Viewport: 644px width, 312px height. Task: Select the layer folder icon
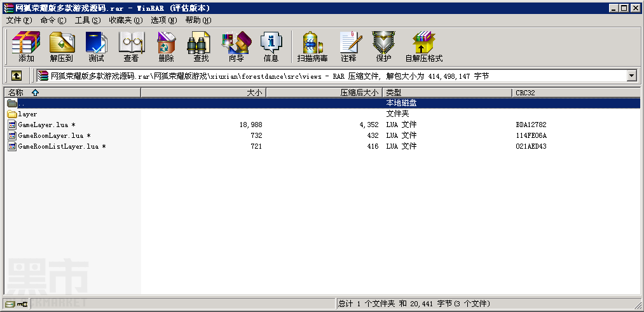(12, 114)
